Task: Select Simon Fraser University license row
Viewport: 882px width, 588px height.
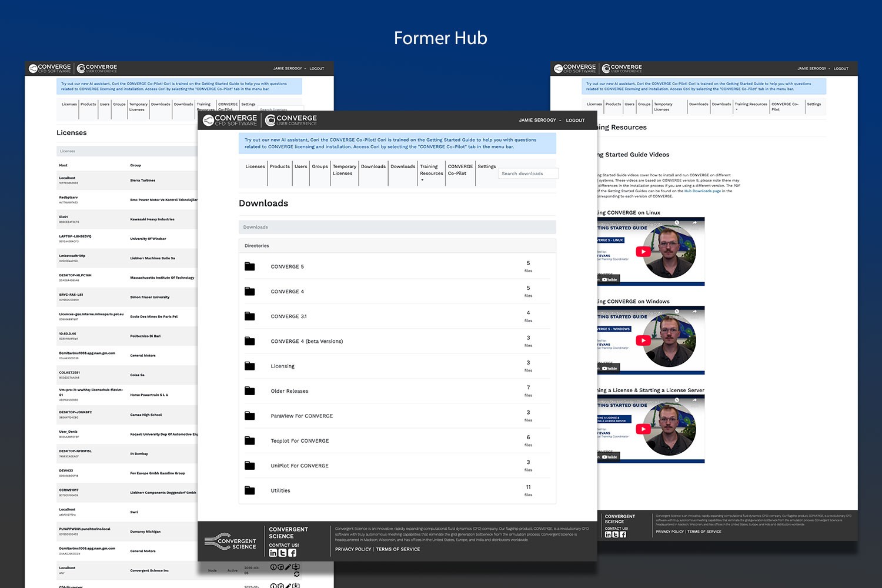Action: coord(127,297)
